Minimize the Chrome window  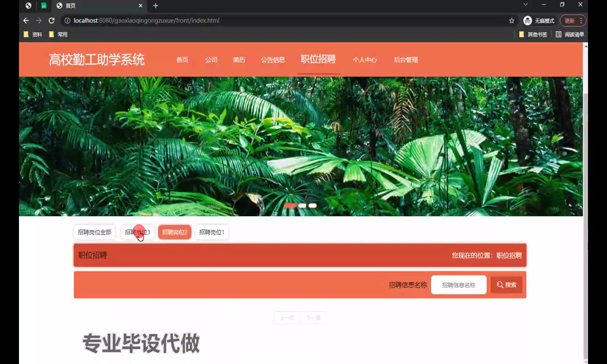544,5
